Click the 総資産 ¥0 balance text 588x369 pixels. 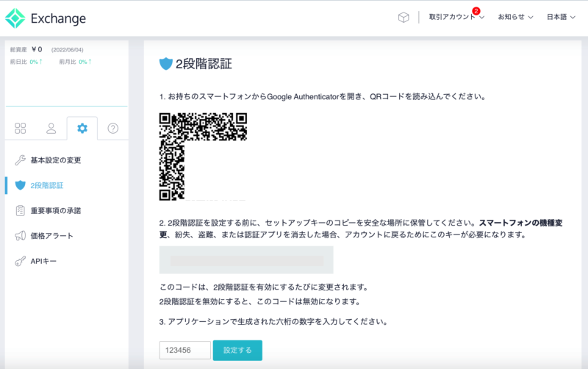(x=26, y=49)
